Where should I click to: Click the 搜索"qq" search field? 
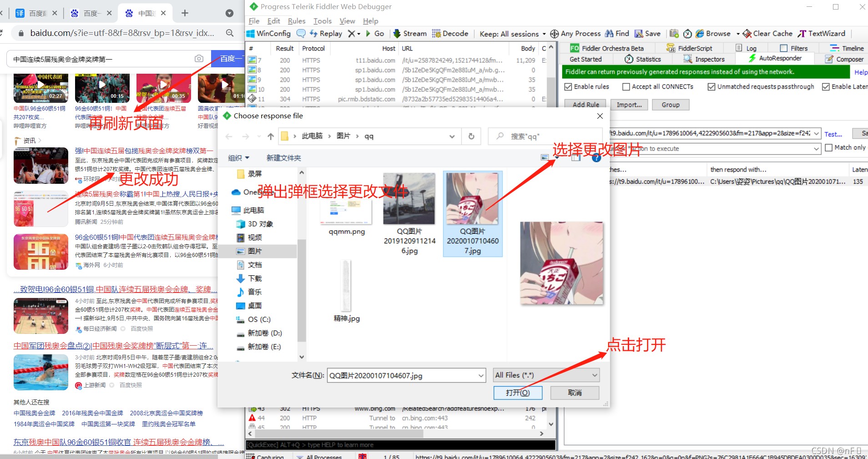(x=545, y=136)
